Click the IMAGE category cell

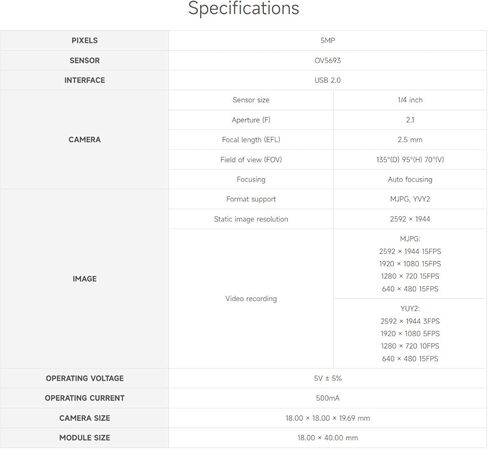click(x=84, y=279)
